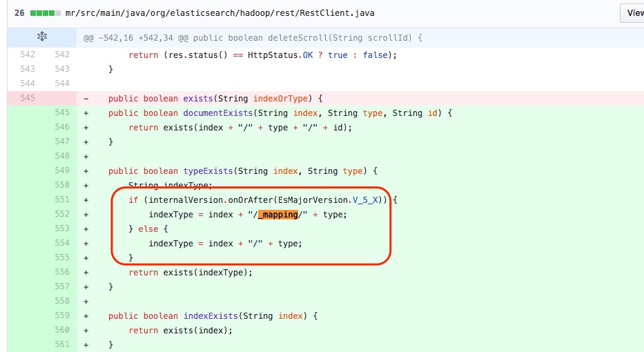Click the return res.status() == HttpStatus.OK line
This screenshot has width=644, height=352.
coord(263,55)
